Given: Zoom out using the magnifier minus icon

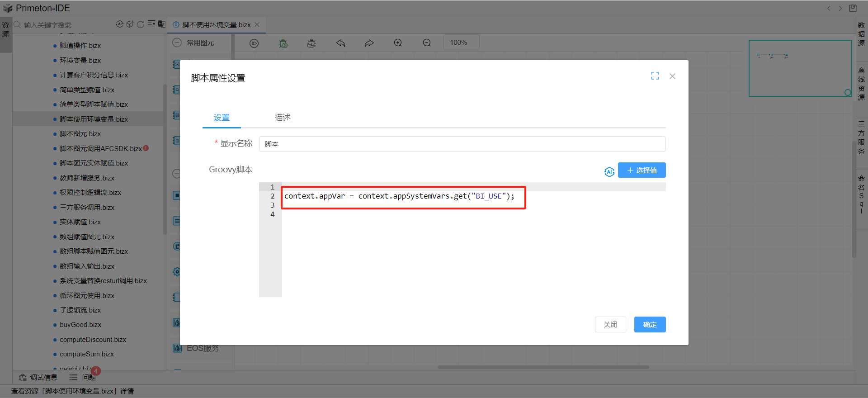Looking at the screenshot, I should click(x=427, y=43).
